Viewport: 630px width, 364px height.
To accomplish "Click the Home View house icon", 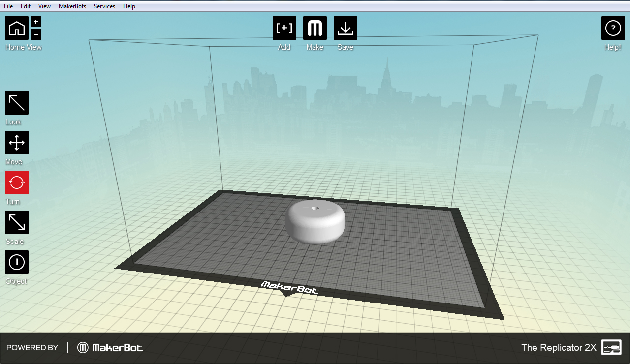I will coord(17,28).
